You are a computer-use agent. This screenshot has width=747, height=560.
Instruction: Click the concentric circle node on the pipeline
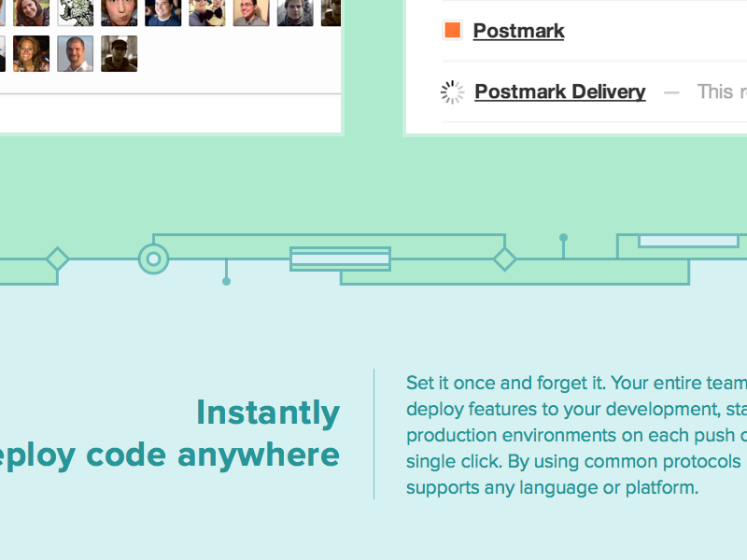(x=153, y=259)
